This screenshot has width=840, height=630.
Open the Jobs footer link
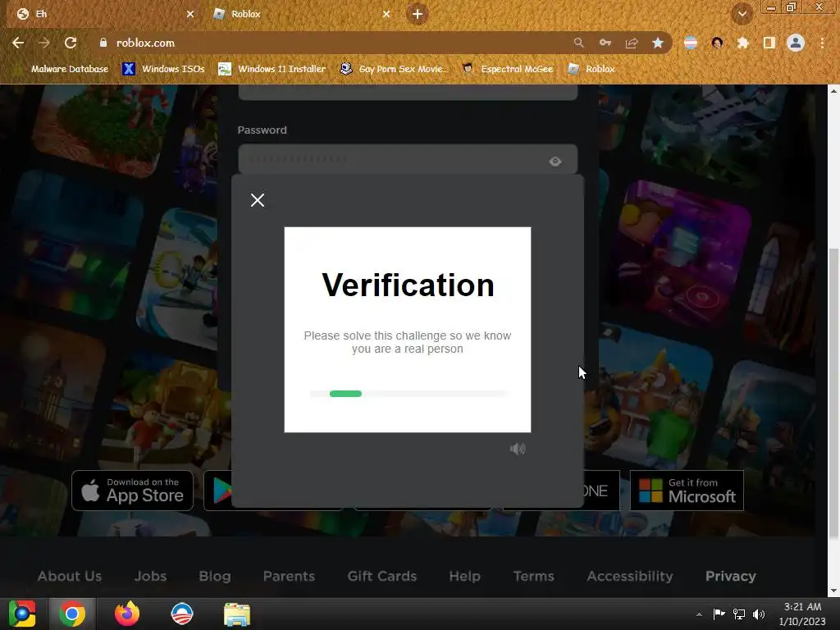(151, 576)
